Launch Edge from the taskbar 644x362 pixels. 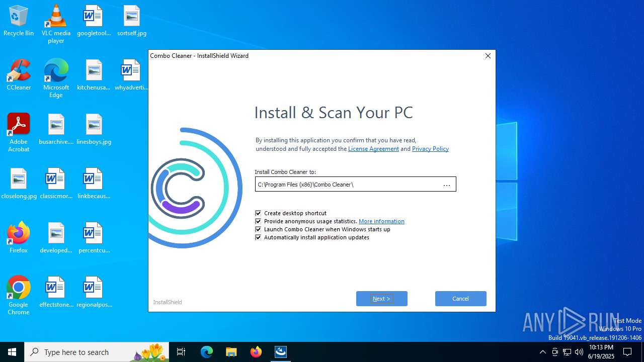click(x=207, y=352)
